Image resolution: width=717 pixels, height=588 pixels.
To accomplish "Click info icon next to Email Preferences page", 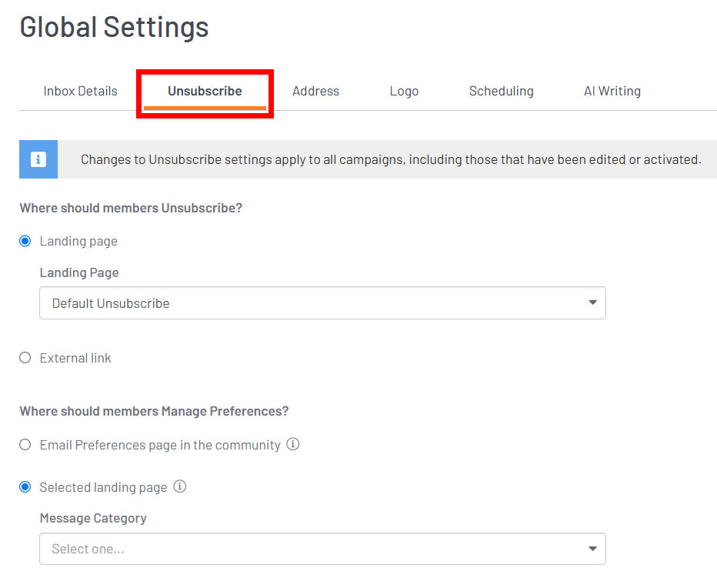I will (293, 444).
